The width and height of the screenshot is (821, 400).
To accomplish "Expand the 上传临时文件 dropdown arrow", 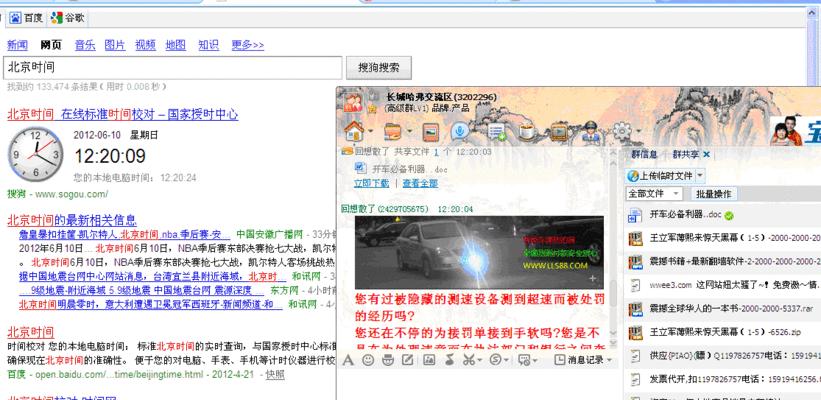I will [x=700, y=176].
